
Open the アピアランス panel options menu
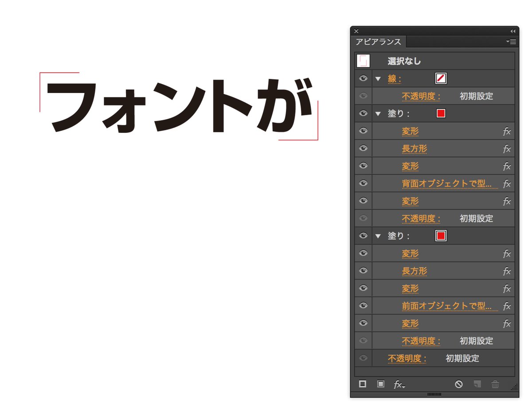(511, 42)
